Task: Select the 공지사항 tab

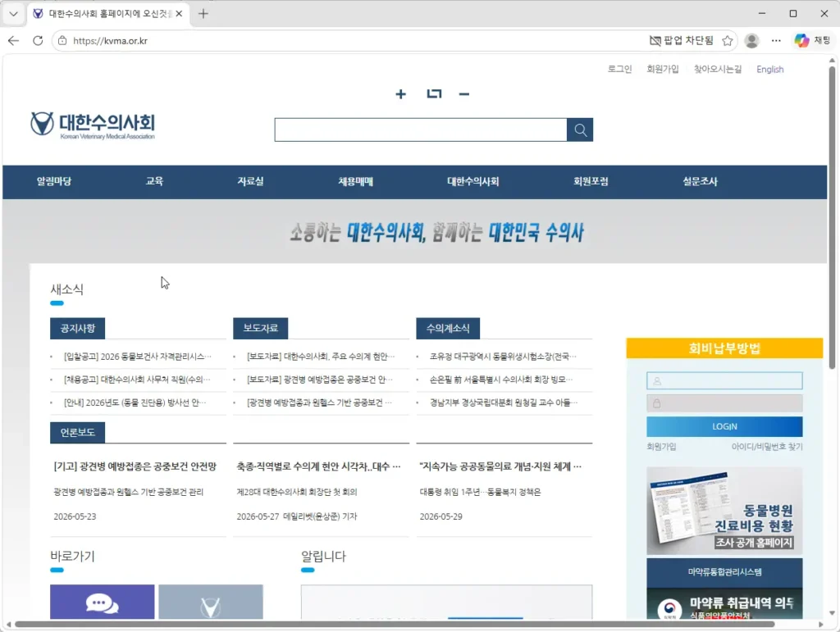Action: [78, 328]
